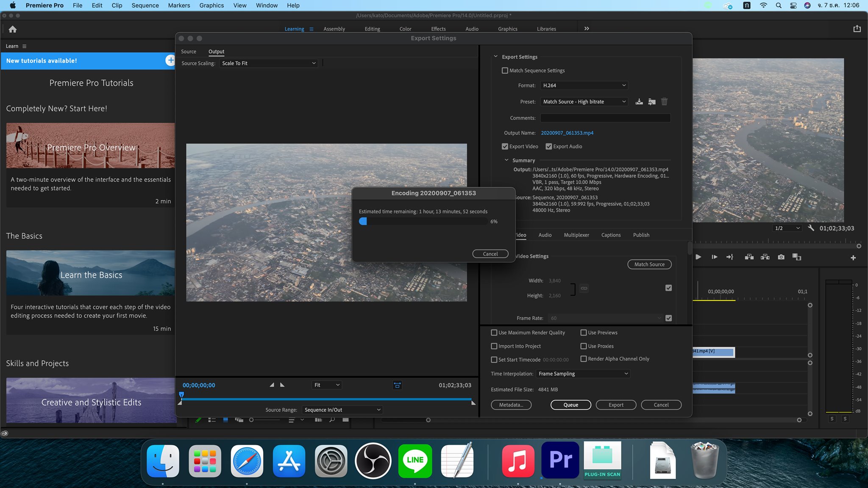Enable Use Maximum Render Quality
868x488 pixels.
pos(494,333)
